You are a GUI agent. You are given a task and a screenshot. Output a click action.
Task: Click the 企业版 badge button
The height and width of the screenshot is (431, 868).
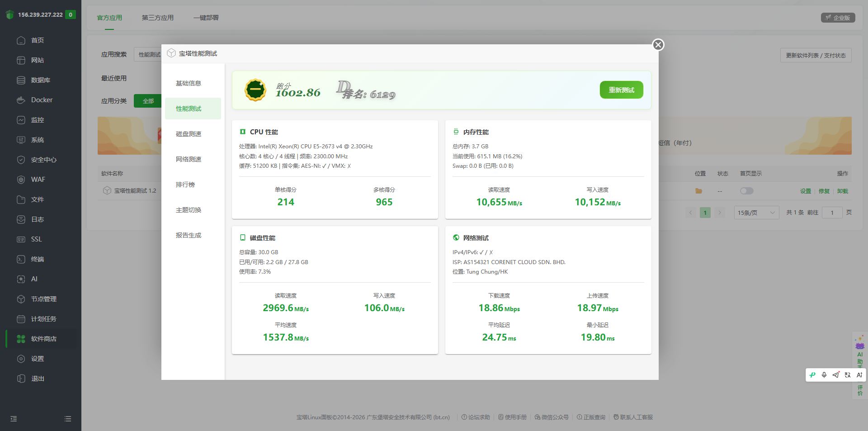(838, 18)
